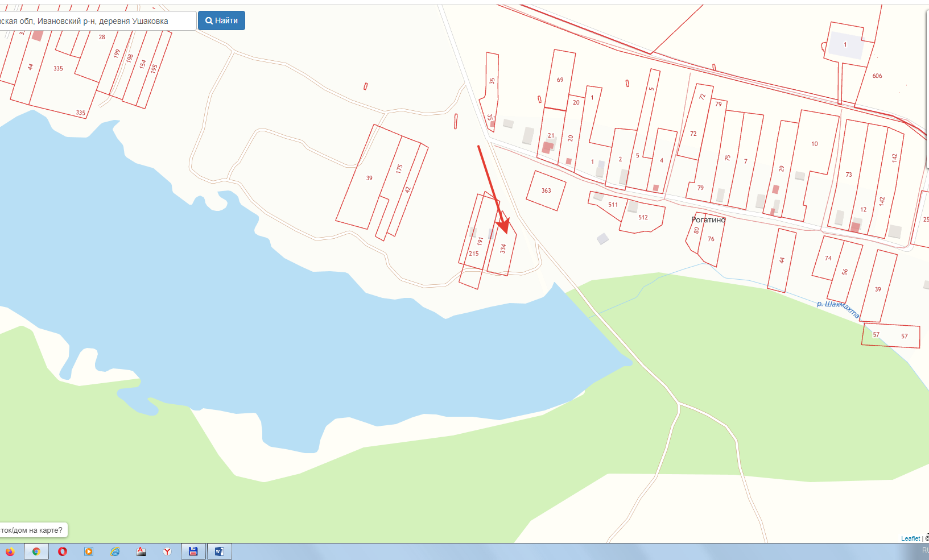Click the р. Шахмахта river label
This screenshot has width=929, height=560.
tap(838, 308)
